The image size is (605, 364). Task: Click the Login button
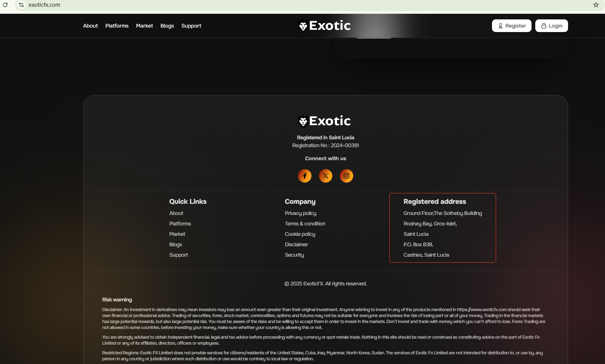[552, 26]
